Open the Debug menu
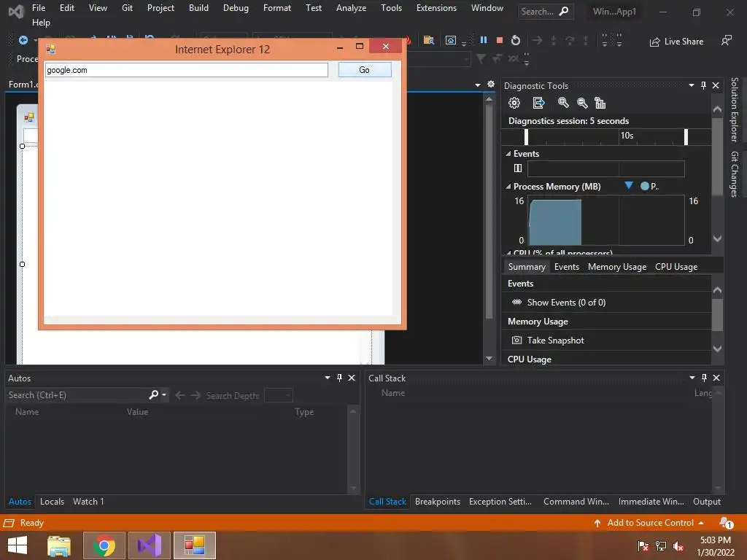This screenshot has width=747, height=560. [236, 8]
